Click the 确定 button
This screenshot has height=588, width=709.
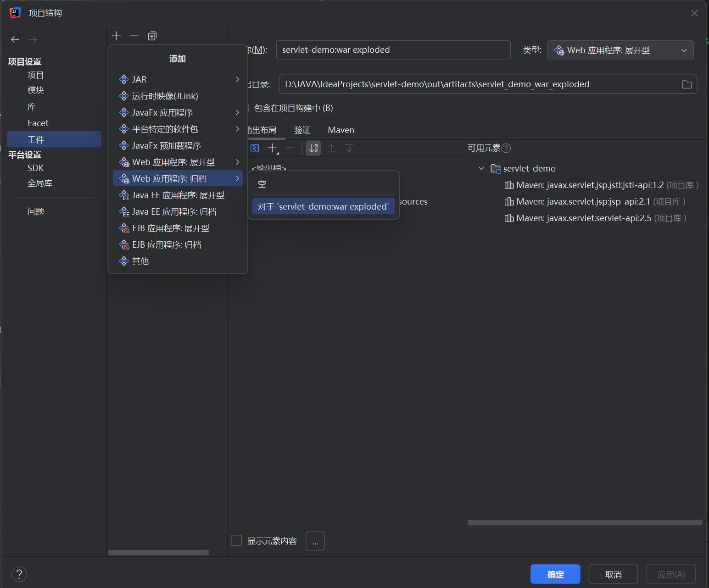coord(555,574)
